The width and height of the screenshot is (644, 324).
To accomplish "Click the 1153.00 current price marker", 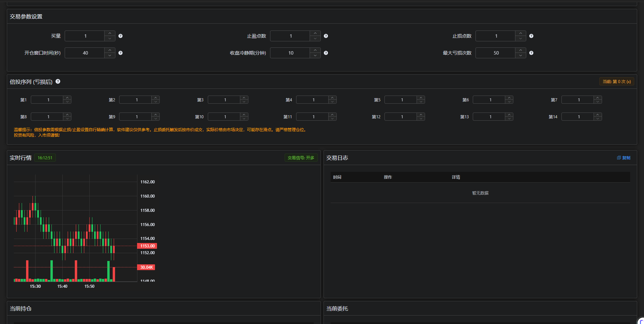I will coord(147,246).
